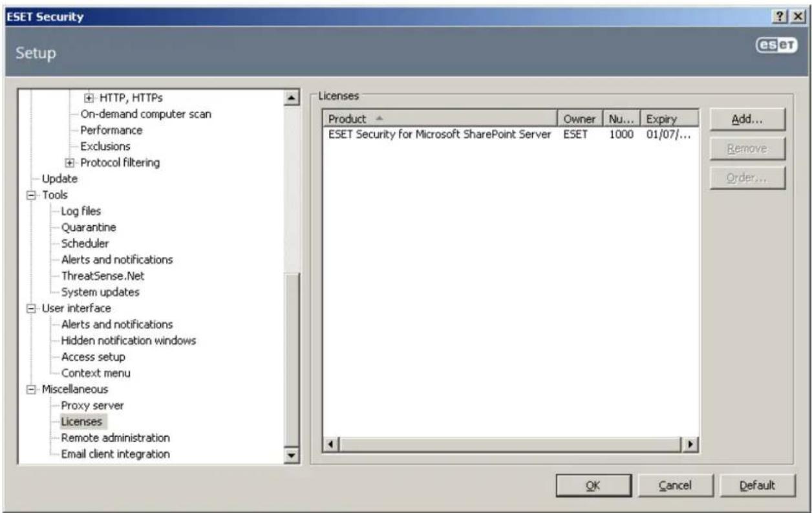Image resolution: width=812 pixels, height=513 pixels.
Task: Expand the HTTP, HTTPs tree node
Action: coord(89,98)
